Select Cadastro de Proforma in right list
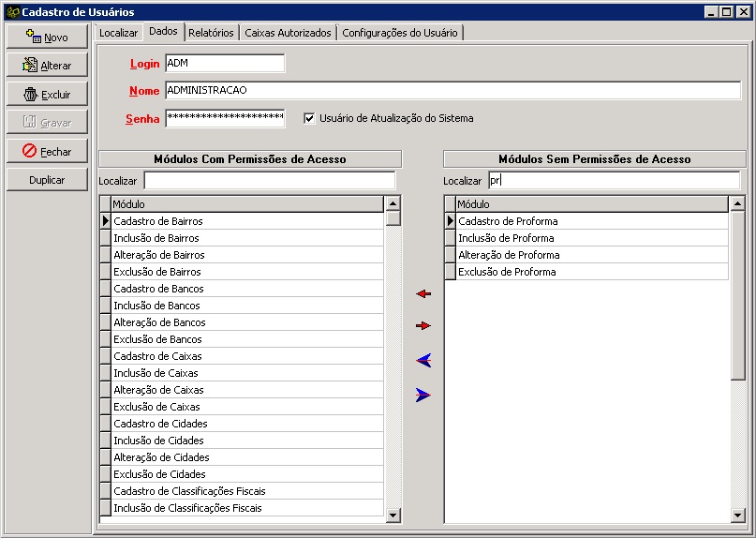This screenshot has width=756, height=538. coord(508,221)
